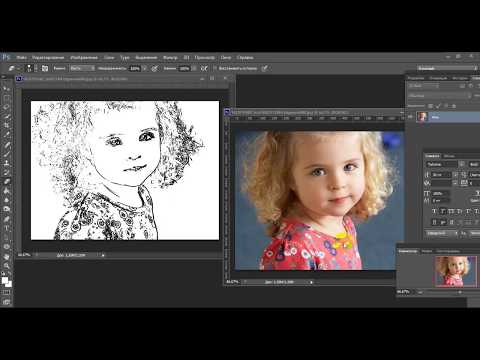Screen dimensions: 480x360
Task: Click the Фон layer thumbnail
Action: point(422,117)
